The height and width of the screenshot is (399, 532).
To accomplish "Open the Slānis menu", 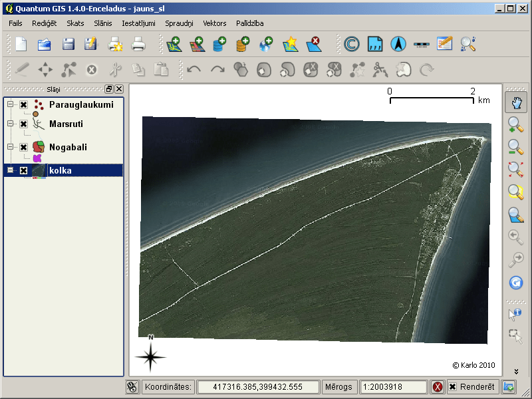I will point(103,23).
